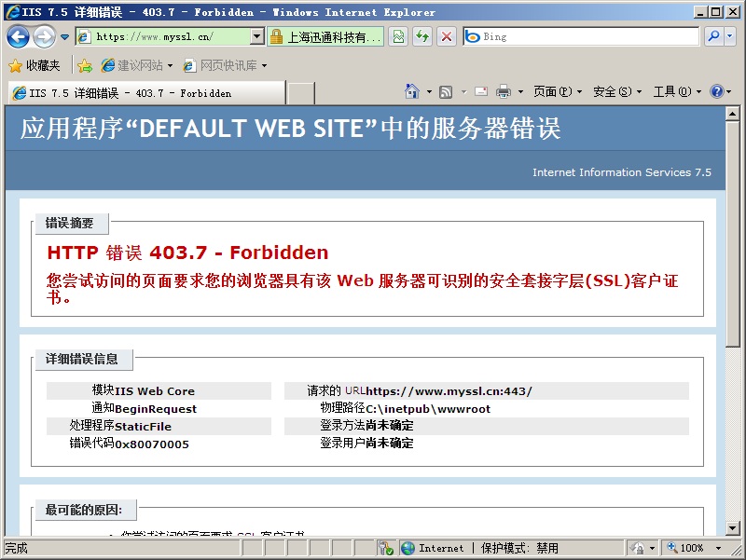Expand the print options dropdown arrow
This screenshot has height=560, width=746.
click(x=520, y=91)
